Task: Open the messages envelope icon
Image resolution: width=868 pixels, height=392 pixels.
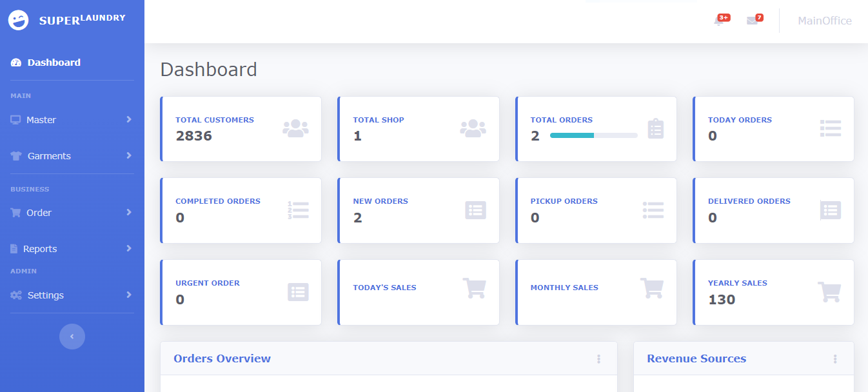Action: pos(752,21)
